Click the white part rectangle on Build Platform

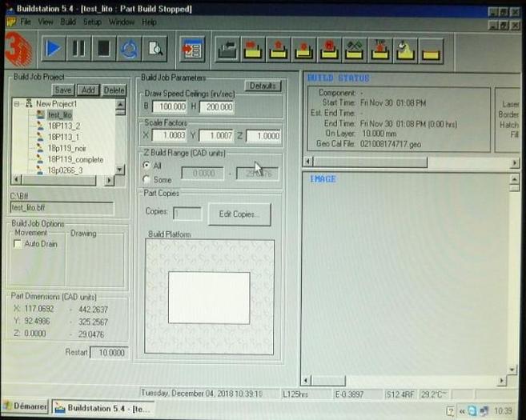point(209,298)
